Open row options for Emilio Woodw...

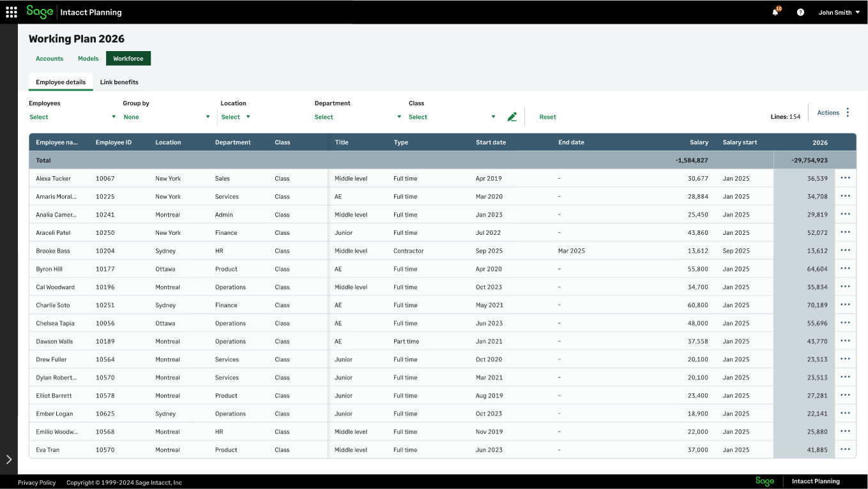[x=846, y=432]
